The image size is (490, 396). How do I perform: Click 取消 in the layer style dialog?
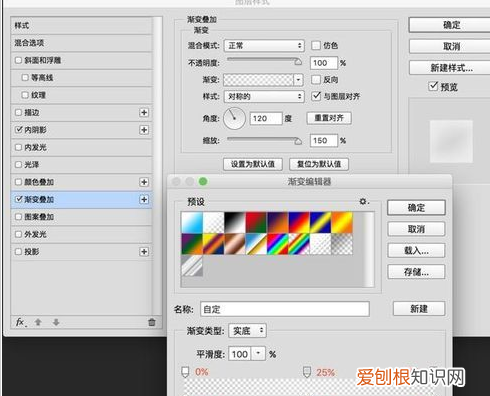click(451, 46)
